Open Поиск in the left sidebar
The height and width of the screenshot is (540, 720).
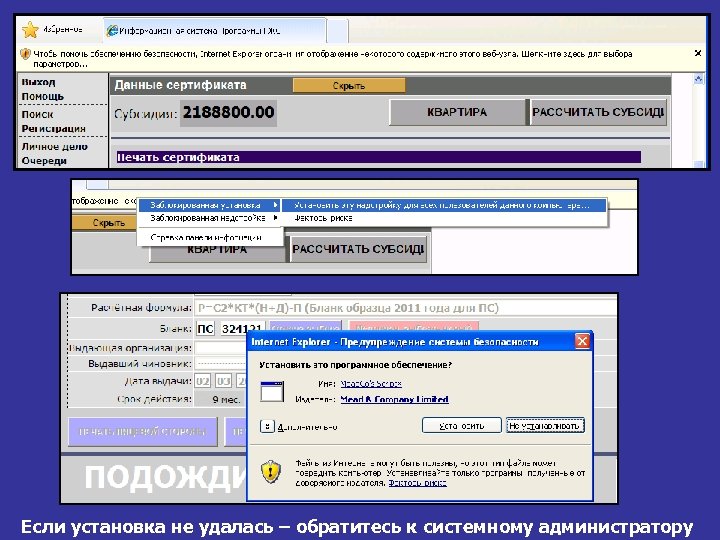[37, 114]
